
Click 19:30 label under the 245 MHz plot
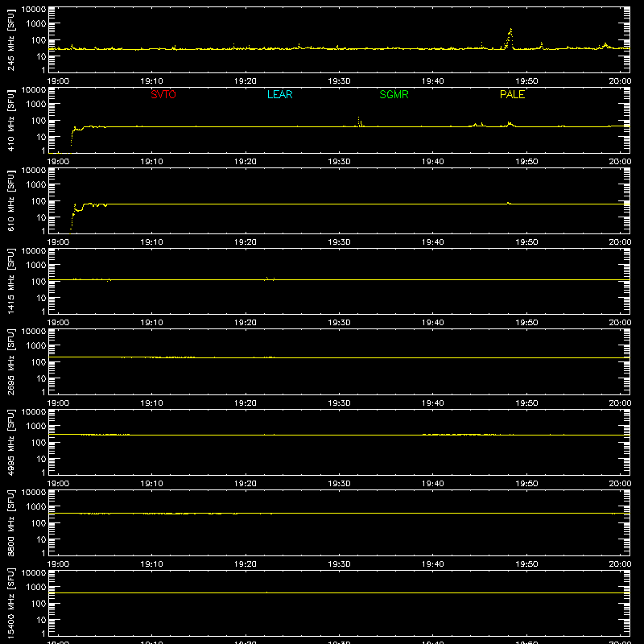339,81
